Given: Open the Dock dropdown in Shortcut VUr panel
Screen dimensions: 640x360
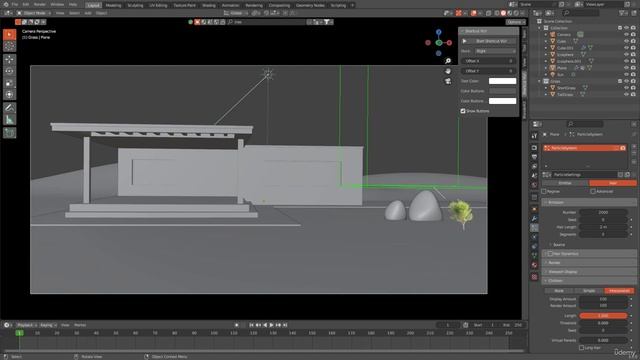Looking at the screenshot, I should [495, 51].
